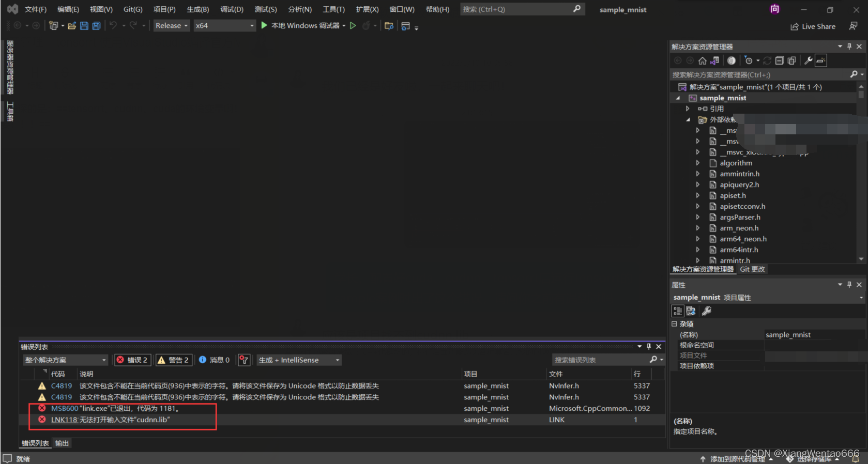Click the Preview Selected Items icon

(x=821, y=60)
